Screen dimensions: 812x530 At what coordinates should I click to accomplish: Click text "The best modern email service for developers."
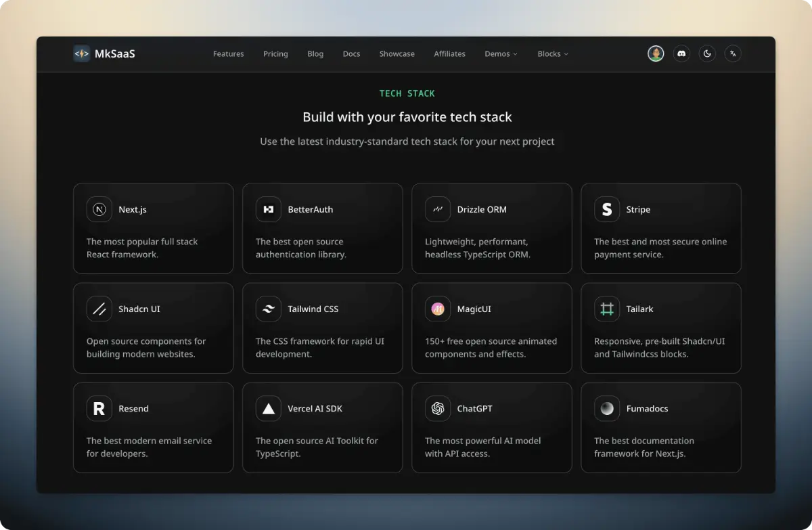pyautogui.click(x=149, y=447)
